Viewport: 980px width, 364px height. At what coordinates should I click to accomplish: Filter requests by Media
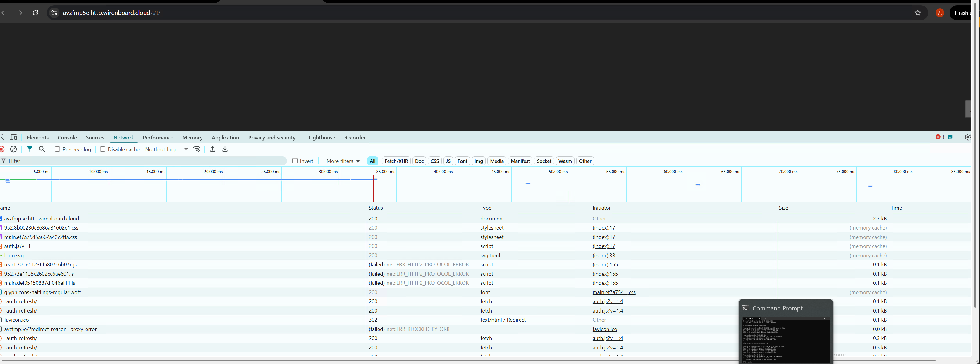tap(496, 161)
